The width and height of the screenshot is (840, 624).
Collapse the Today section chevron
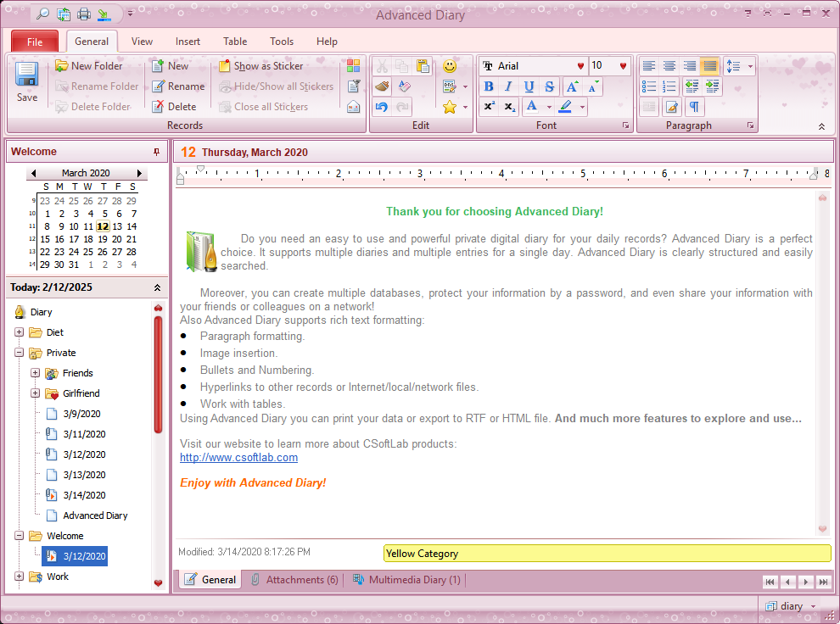[x=157, y=287]
